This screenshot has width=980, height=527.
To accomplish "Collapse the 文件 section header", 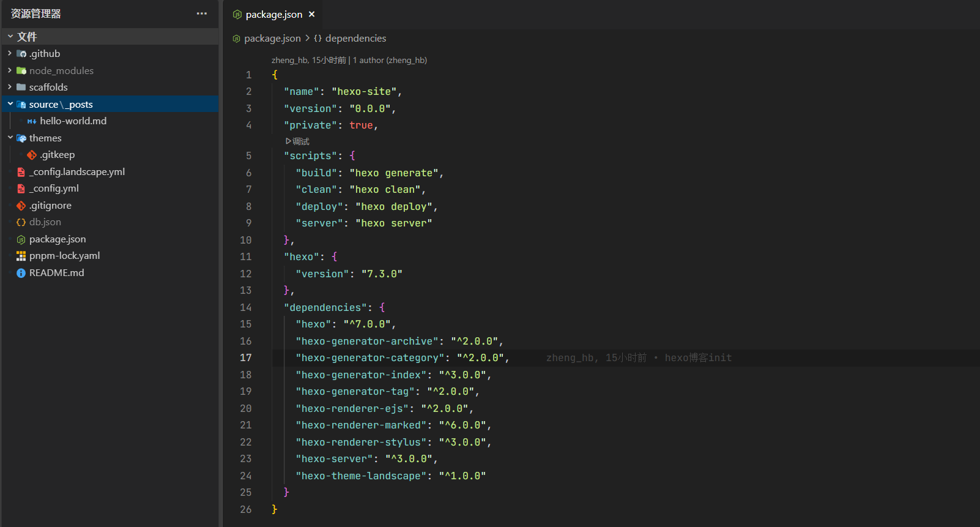I will tap(10, 37).
